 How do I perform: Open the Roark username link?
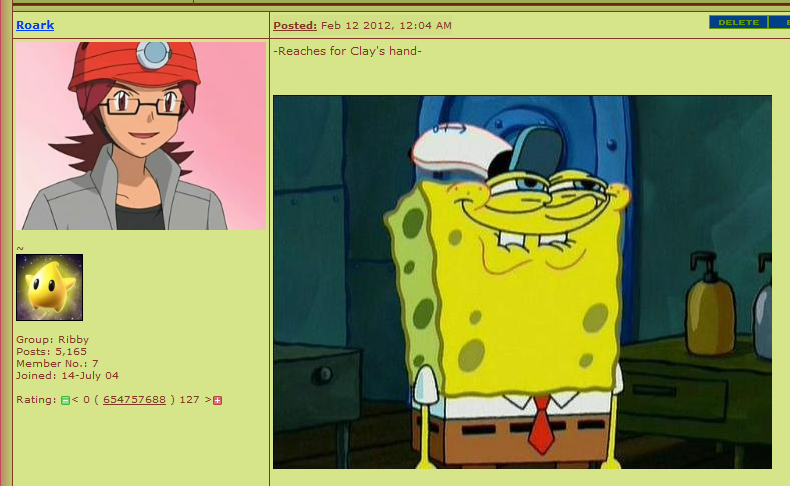click(x=35, y=25)
